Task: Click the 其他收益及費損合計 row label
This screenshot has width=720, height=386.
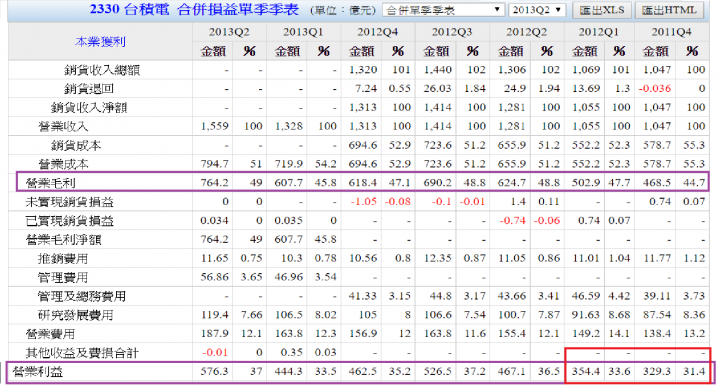Action: (82, 353)
